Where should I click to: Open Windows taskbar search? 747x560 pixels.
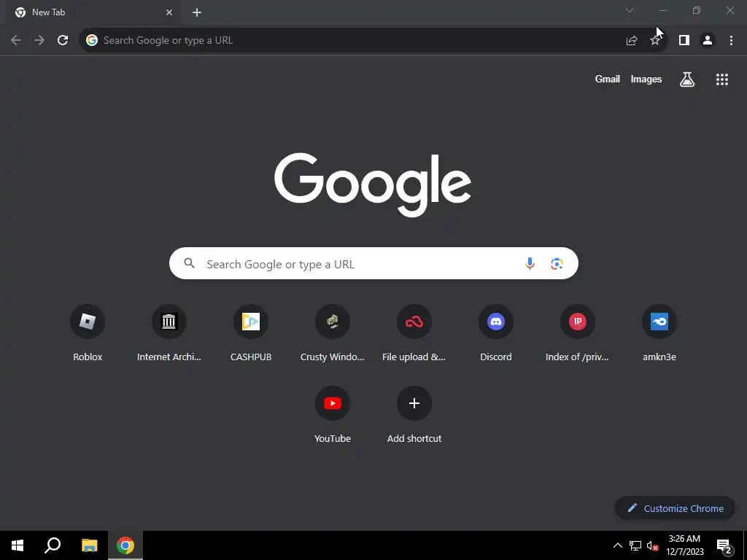point(53,545)
